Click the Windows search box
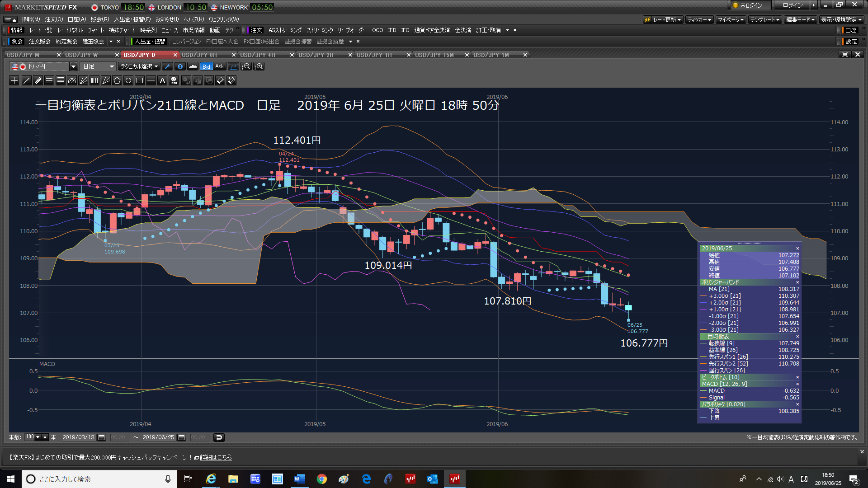 coord(99,479)
